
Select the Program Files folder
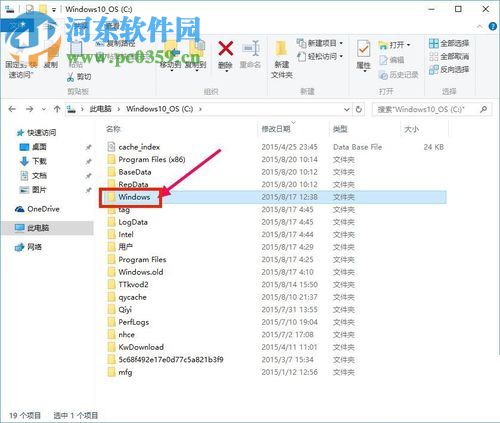(x=137, y=259)
